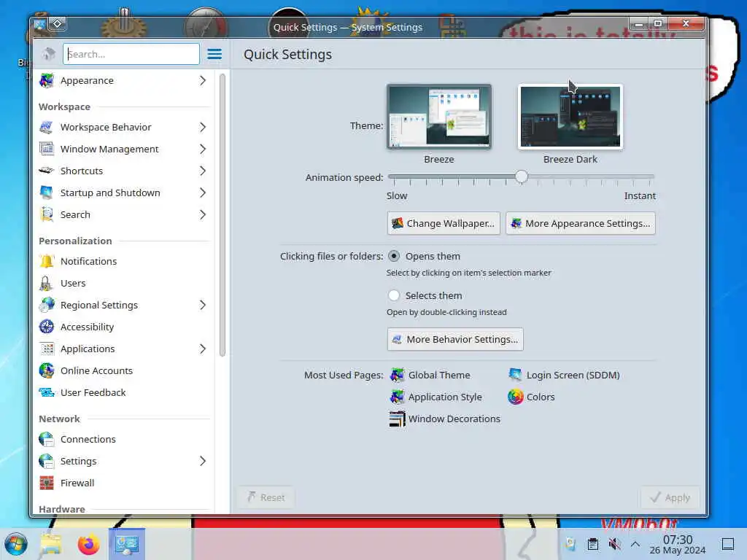Open the Firewall settings page
This screenshot has height=560, width=747.
tap(124, 483)
